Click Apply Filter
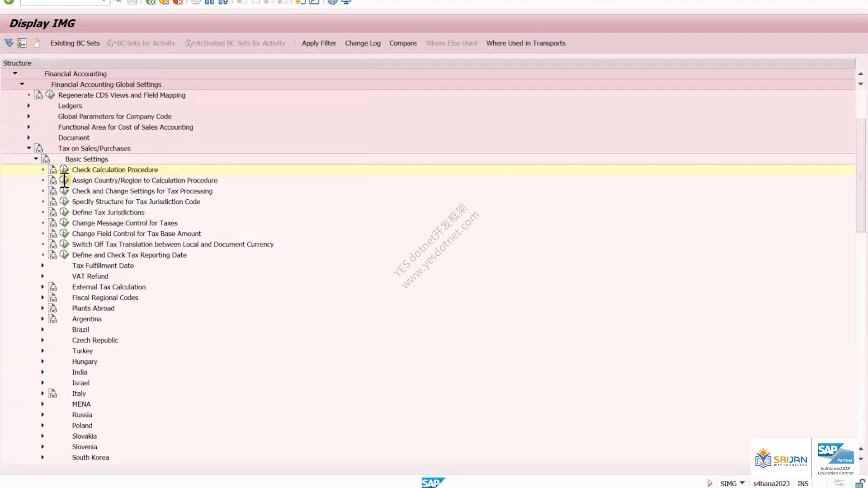This screenshot has width=868, height=488. pyautogui.click(x=319, y=43)
